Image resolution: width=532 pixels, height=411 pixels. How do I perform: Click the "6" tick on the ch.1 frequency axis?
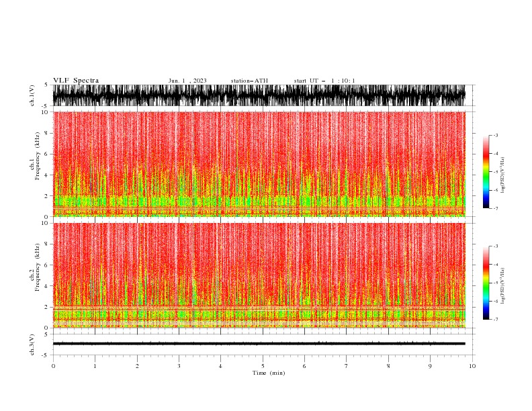[x=46, y=154]
